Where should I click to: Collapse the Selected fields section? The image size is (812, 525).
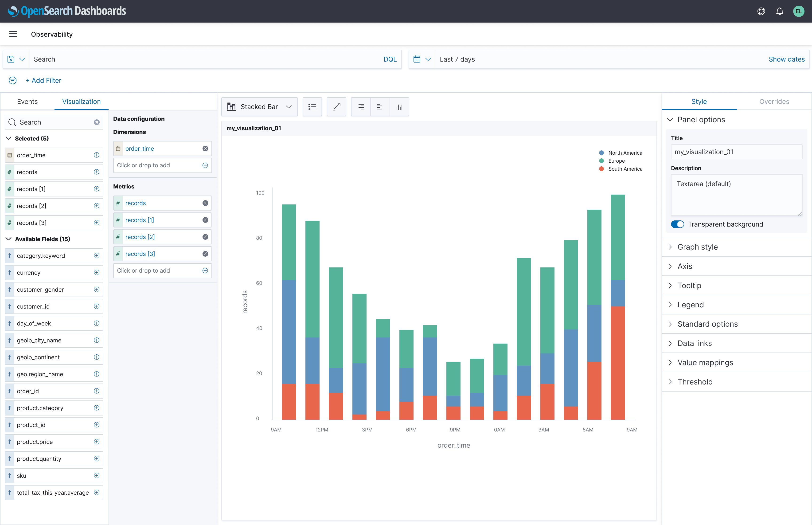[x=8, y=138]
